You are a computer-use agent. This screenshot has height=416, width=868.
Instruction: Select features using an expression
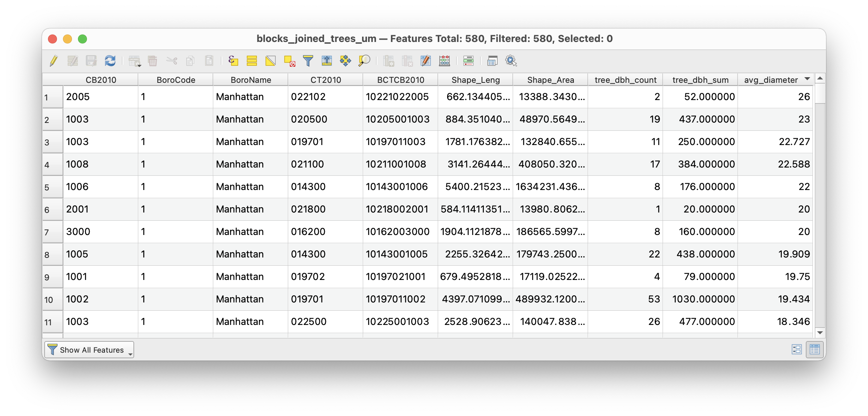coord(233,61)
